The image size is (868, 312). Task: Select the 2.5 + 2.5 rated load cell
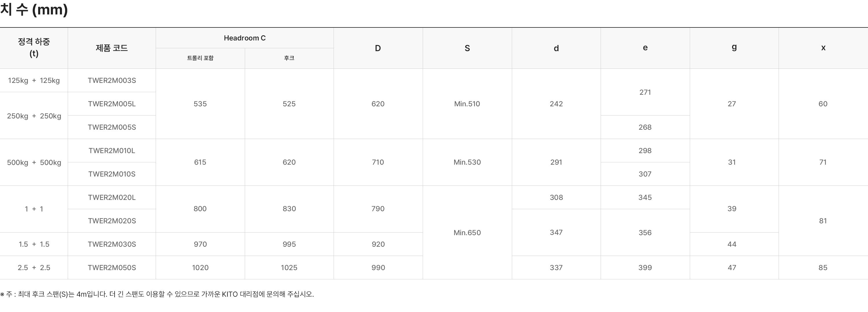click(x=34, y=268)
